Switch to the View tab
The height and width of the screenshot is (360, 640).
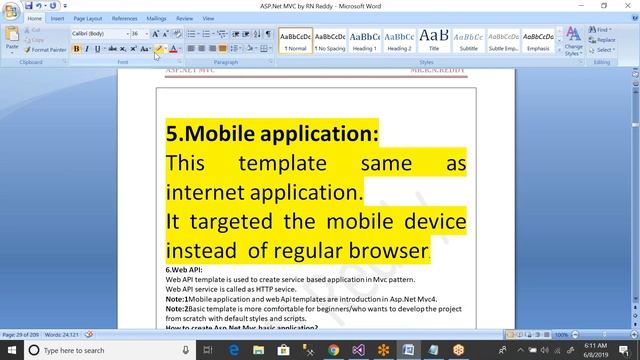208,19
